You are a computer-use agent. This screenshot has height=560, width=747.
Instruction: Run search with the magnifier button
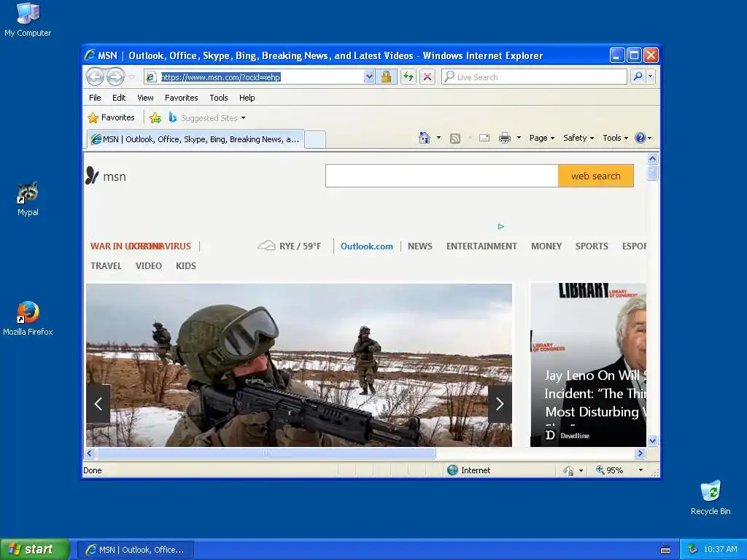point(638,77)
